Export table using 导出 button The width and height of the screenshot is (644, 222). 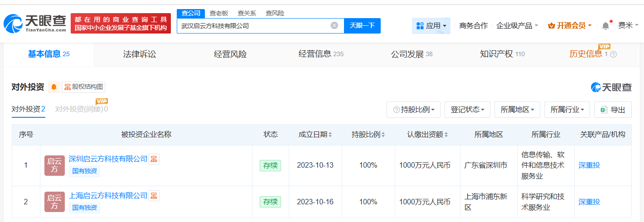click(x=613, y=110)
